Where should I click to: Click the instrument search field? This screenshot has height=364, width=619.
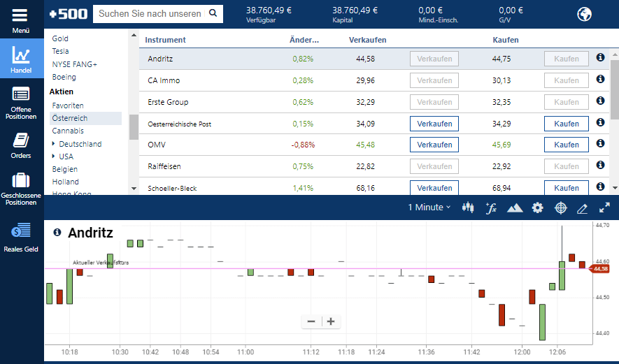[x=151, y=14]
